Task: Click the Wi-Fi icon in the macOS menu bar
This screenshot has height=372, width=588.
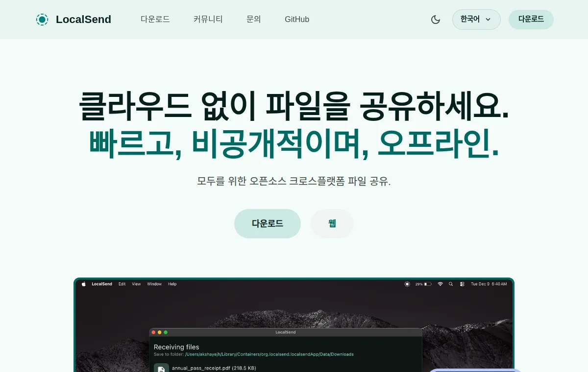Action: 440,284
